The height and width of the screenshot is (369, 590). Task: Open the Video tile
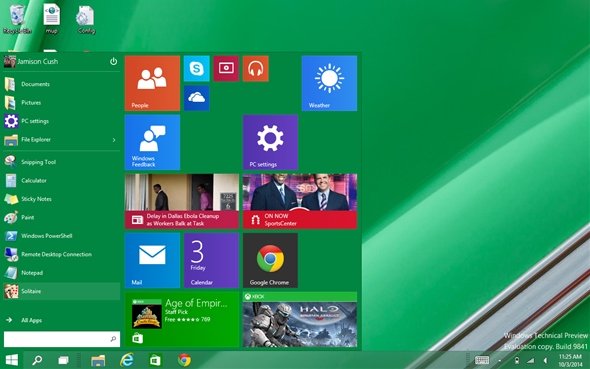tap(226, 68)
